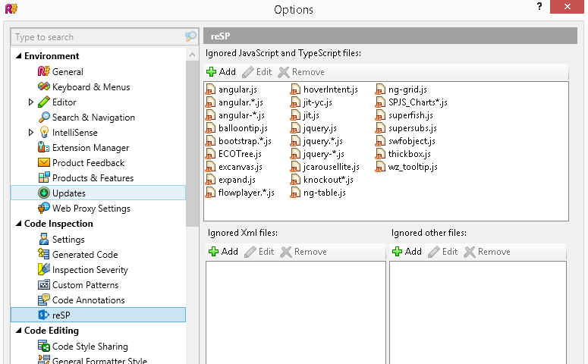Click the Inspection Severity icon
The height and width of the screenshot is (364, 588).
click(44, 270)
